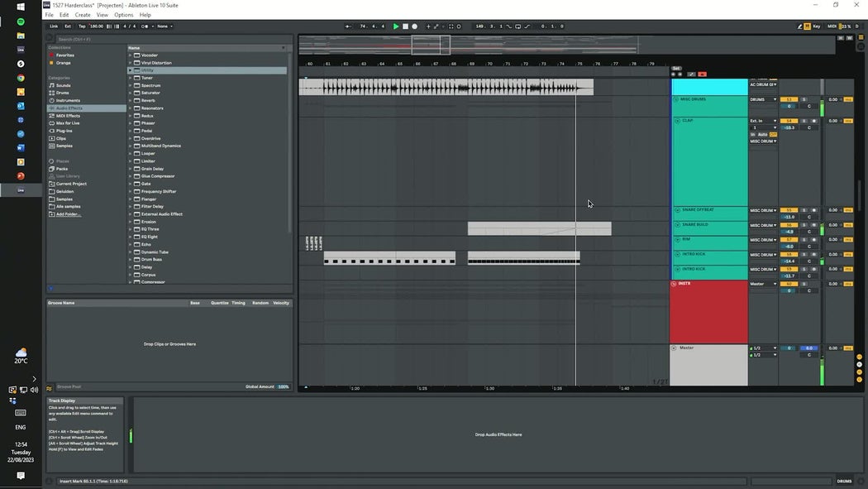The image size is (868, 489).
Task: Solo the MISC DRUMS track
Action: pos(804,99)
